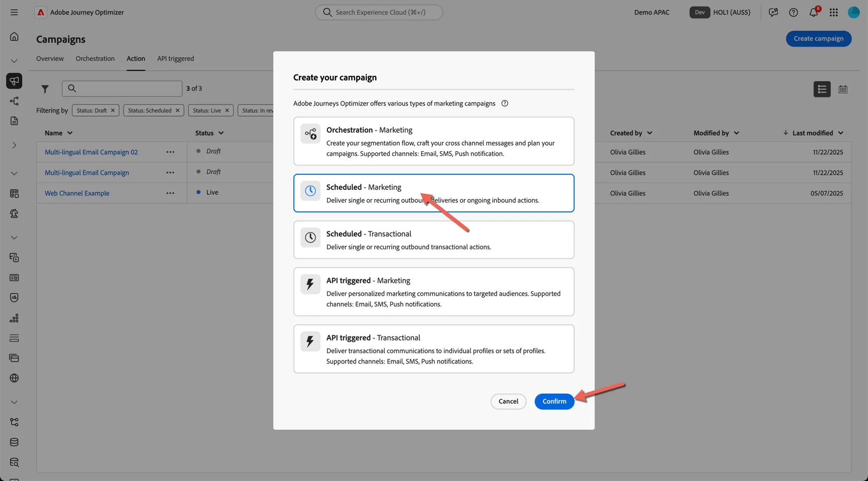This screenshot has height=481, width=868.
Task: Open the document page sidebar icon
Action: pos(14,121)
